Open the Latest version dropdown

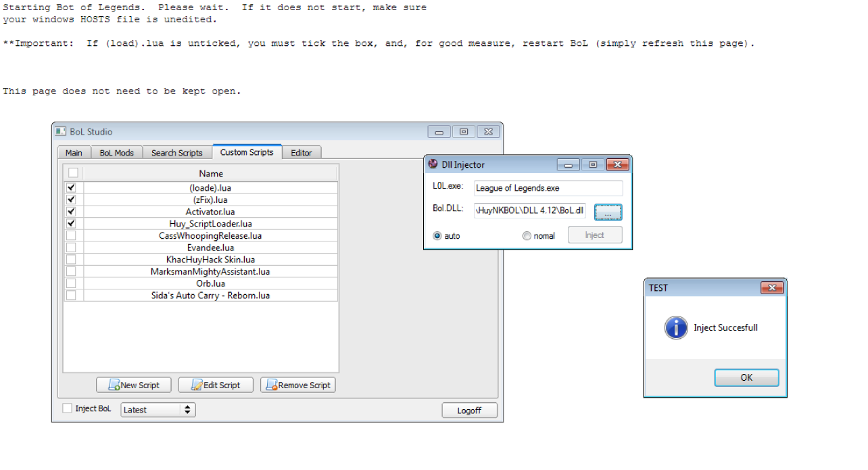coord(158,410)
